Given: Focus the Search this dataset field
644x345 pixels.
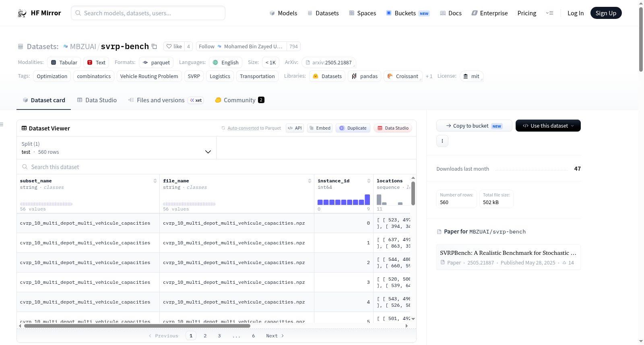Looking at the screenshot, I should [x=217, y=167].
